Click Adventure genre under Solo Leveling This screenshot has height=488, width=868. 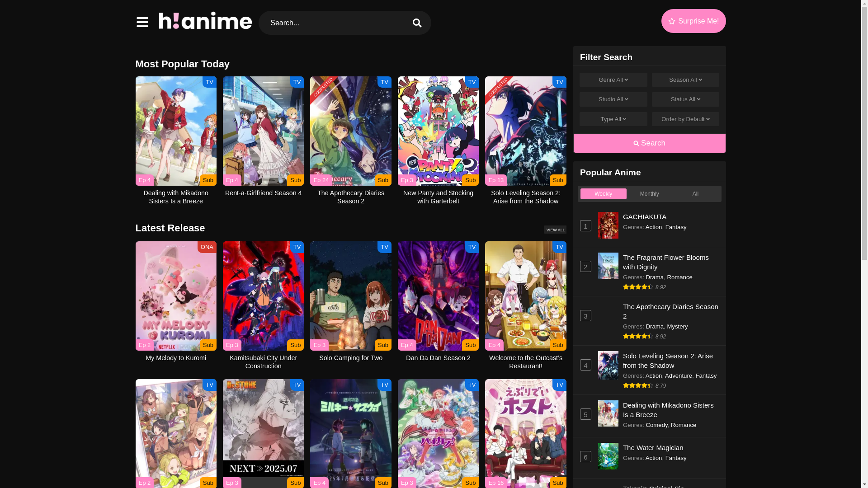tap(679, 376)
